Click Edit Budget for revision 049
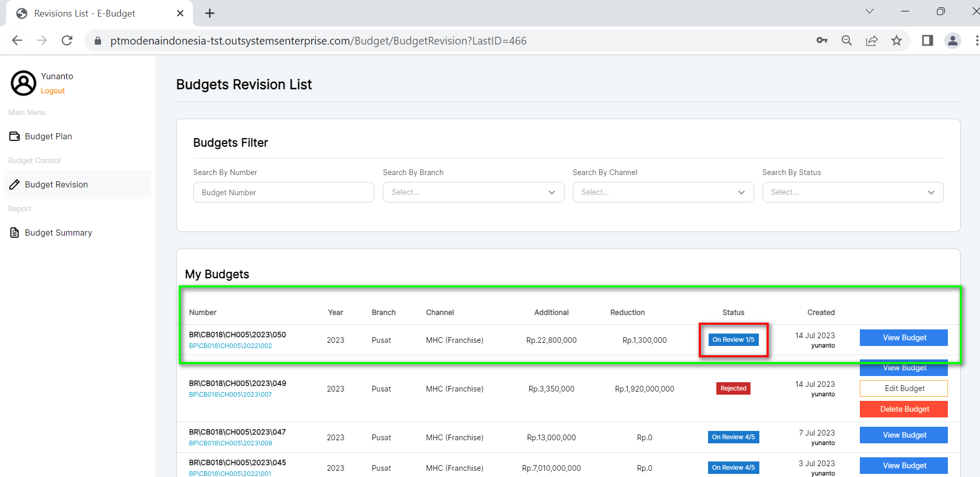The height and width of the screenshot is (477, 980). [x=903, y=388]
